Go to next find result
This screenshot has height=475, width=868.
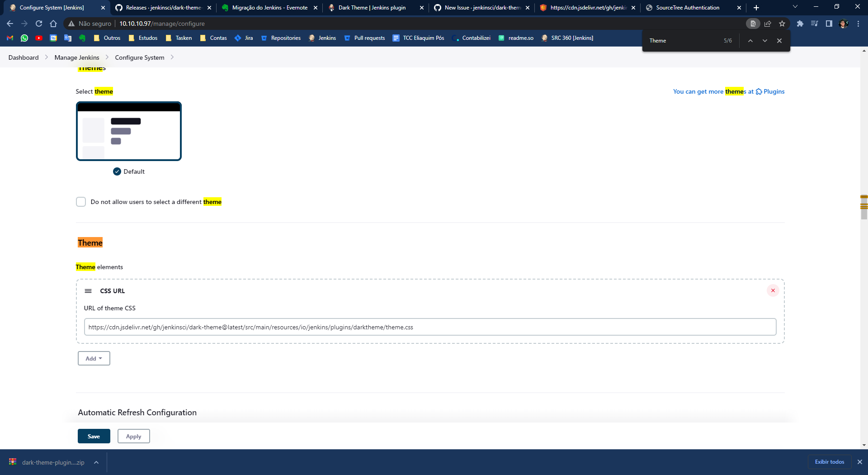pos(764,41)
